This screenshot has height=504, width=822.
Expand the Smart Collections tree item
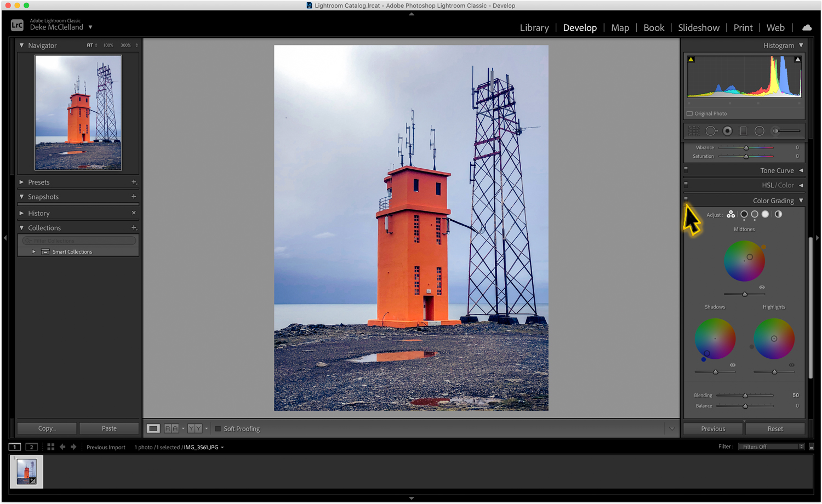click(x=33, y=251)
